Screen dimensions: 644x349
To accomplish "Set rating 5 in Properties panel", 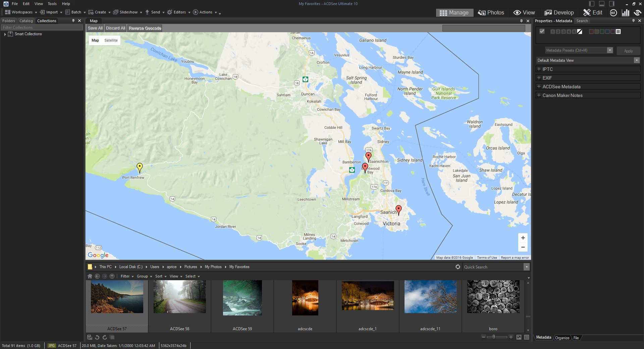I will pos(574,32).
